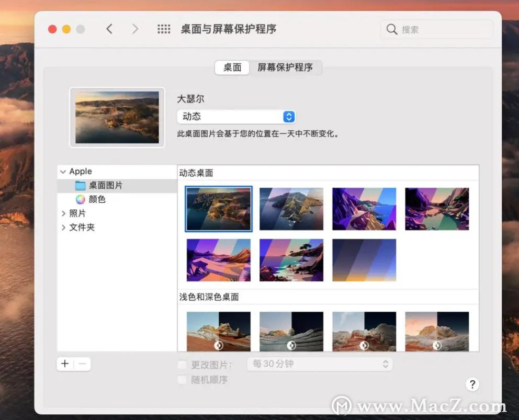Click the show-all preferences grid icon
Viewport: 519px width, 420px height.
click(164, 29)
